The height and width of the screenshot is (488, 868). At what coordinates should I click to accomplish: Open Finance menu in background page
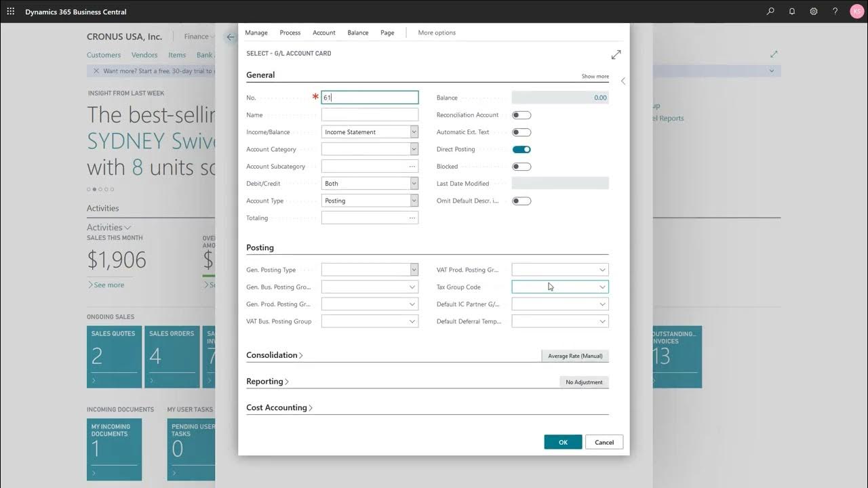pyautogui.click(x=199, y=37)
